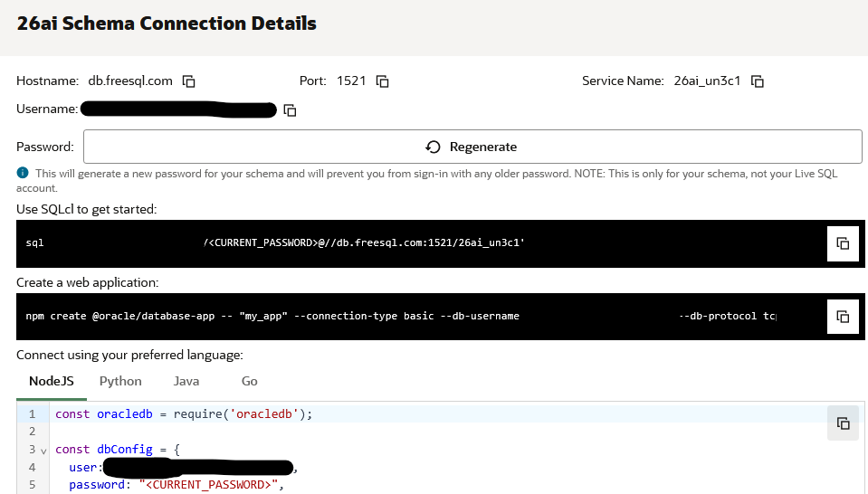Copy the SQLcl connection command
This screenshot has height=494, width=868.
coord(842,243)
